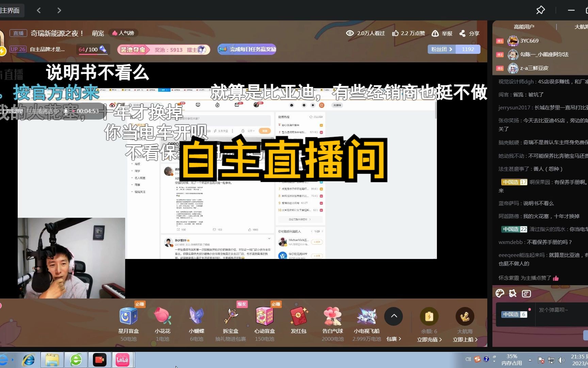
Task: Click the volume speaker tray icon
Action: tap(561, 360)
